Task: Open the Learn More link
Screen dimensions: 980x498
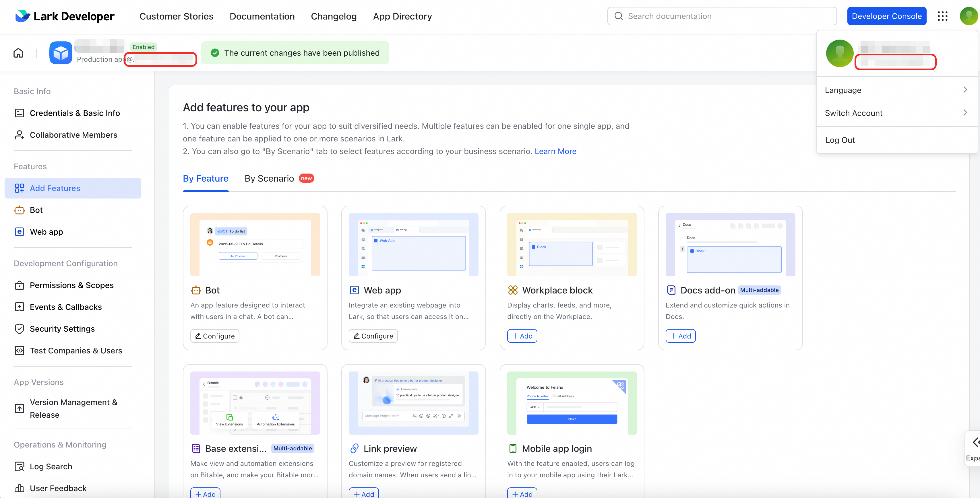Action: pyautogui.click(x=555, y=151)
